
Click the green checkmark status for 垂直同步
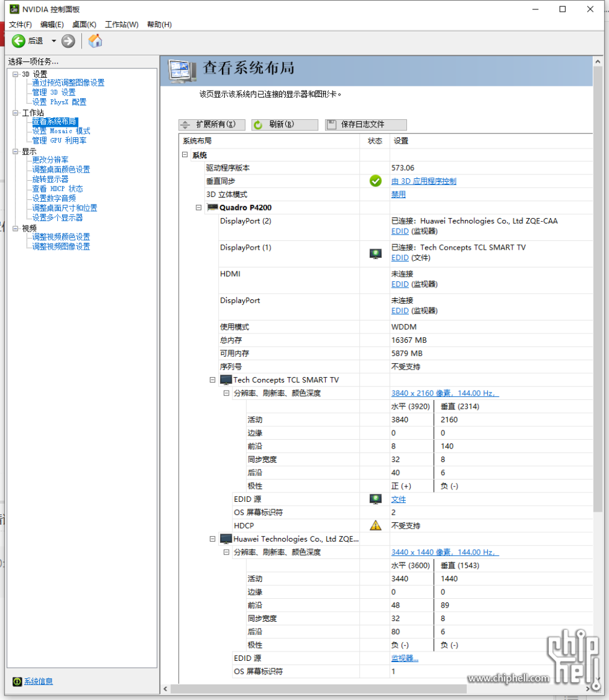pos(375,181)
